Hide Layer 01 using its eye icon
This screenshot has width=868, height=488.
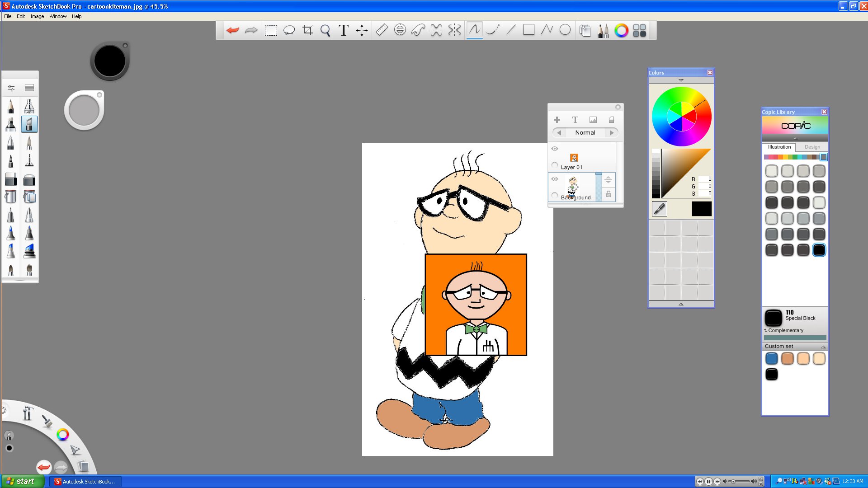click(x=555, y=149)
